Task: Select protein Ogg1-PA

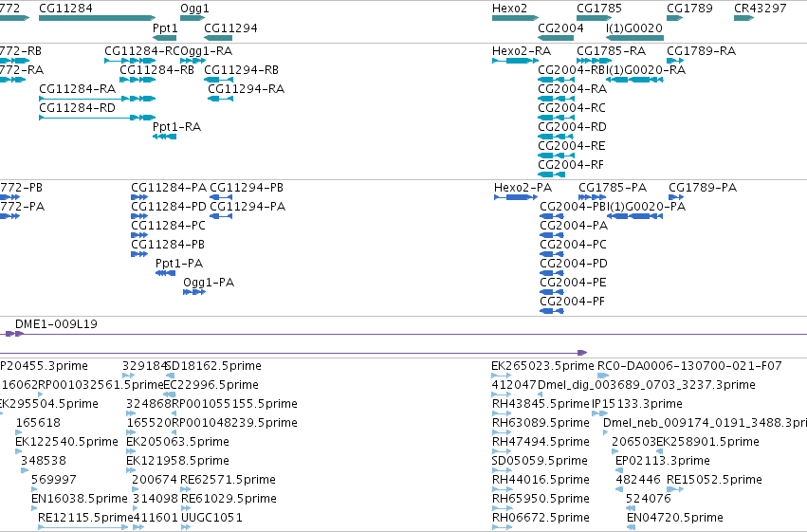Action: [209, 283]
